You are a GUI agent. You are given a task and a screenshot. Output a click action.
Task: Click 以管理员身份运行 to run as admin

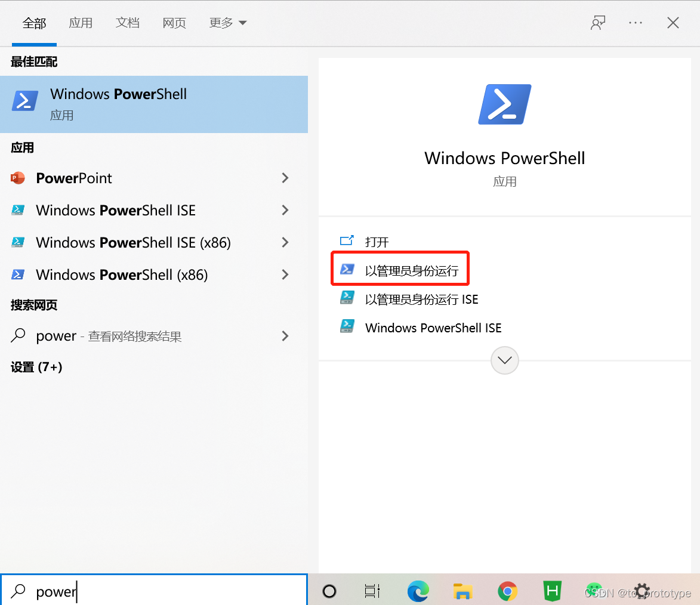coord(412,270)
